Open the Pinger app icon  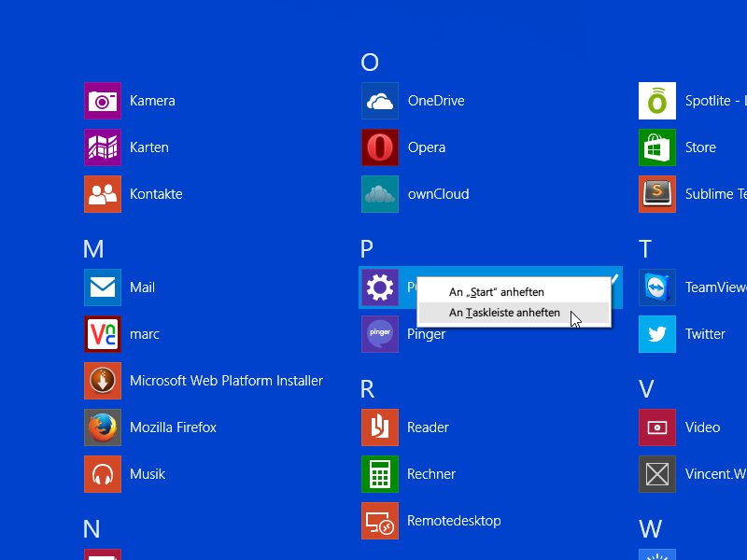(x=380, y=334)
